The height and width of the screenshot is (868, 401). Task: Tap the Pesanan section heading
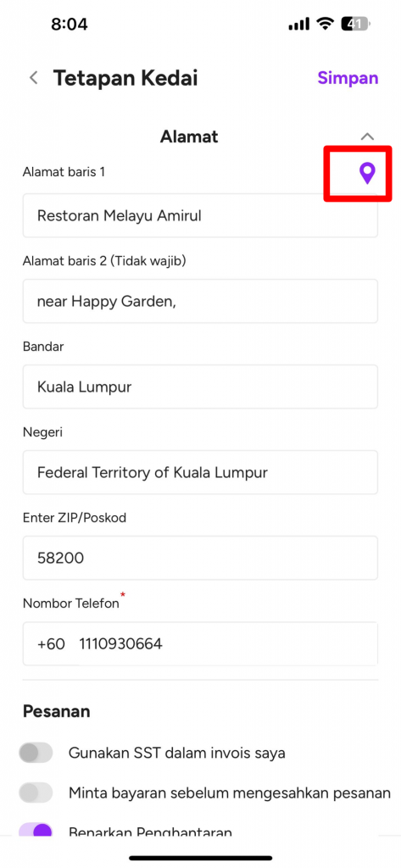point(57,711)
